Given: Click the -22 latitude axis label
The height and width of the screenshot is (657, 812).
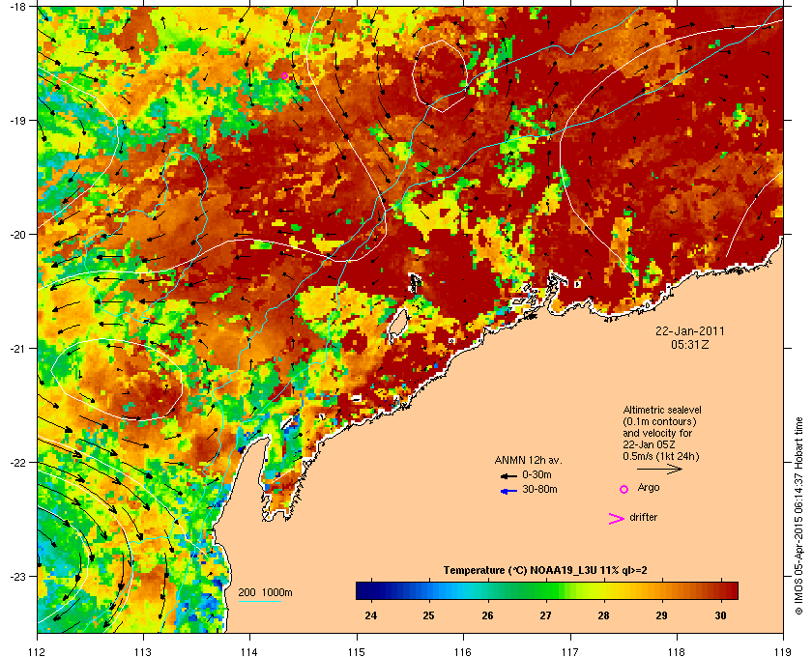Looking at the screenshot, I should point(18,463).
